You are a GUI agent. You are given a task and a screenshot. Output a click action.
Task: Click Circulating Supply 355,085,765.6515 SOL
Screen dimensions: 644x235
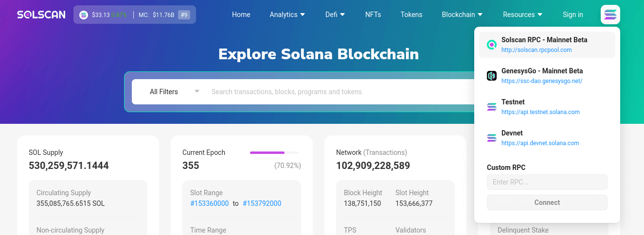point(71,203)
